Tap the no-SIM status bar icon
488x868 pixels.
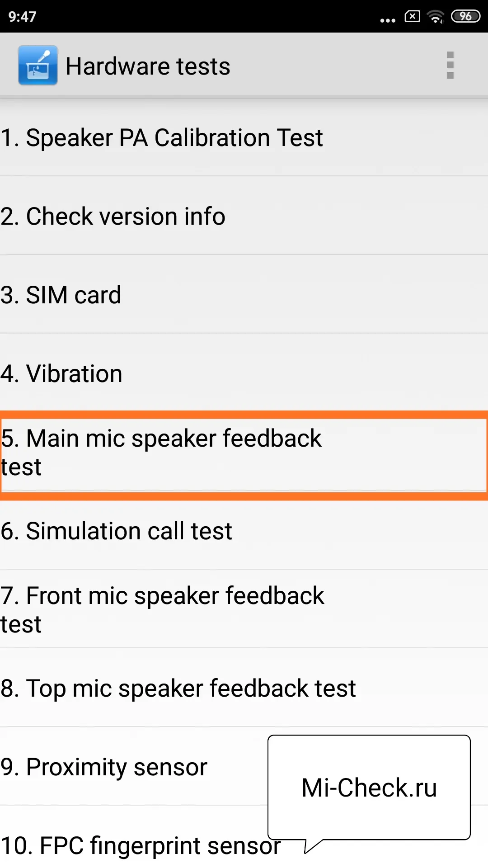412,17
